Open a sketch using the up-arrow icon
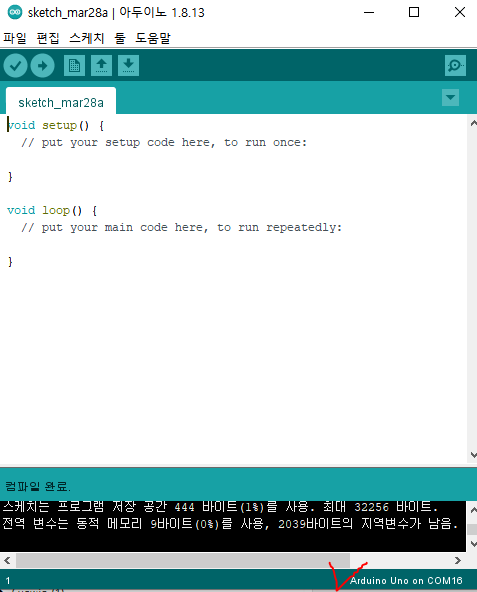Viewport: 477px width, 592px height. coord(101,66)
